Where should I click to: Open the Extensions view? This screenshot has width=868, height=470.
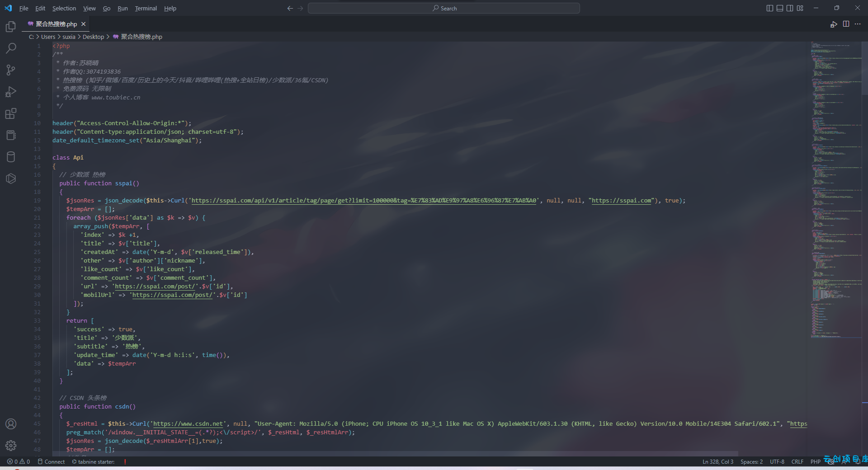coord(11,113)
